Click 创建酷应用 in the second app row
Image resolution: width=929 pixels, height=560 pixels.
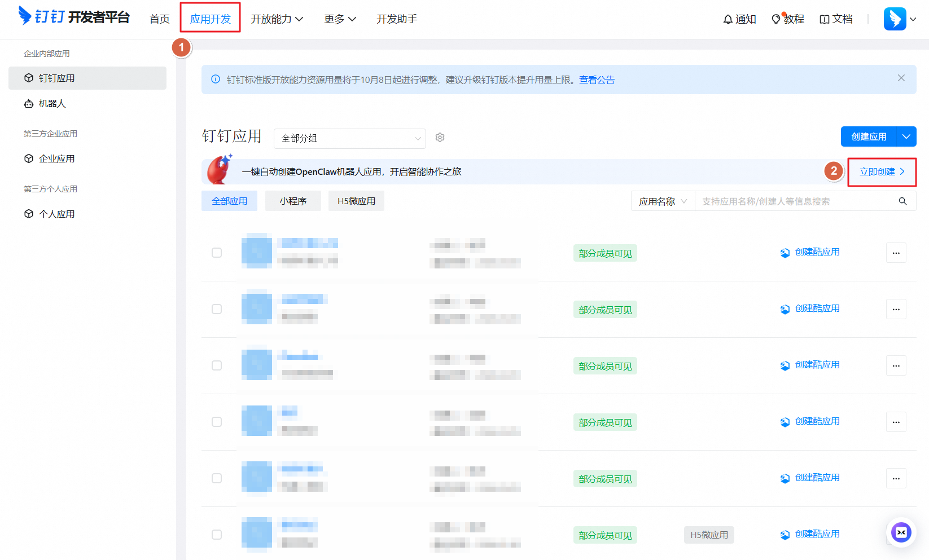tap(810, 308)
